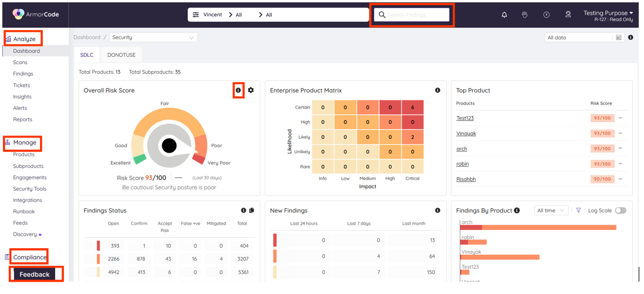Open the robin product link
644x294 pixels.
463,164
